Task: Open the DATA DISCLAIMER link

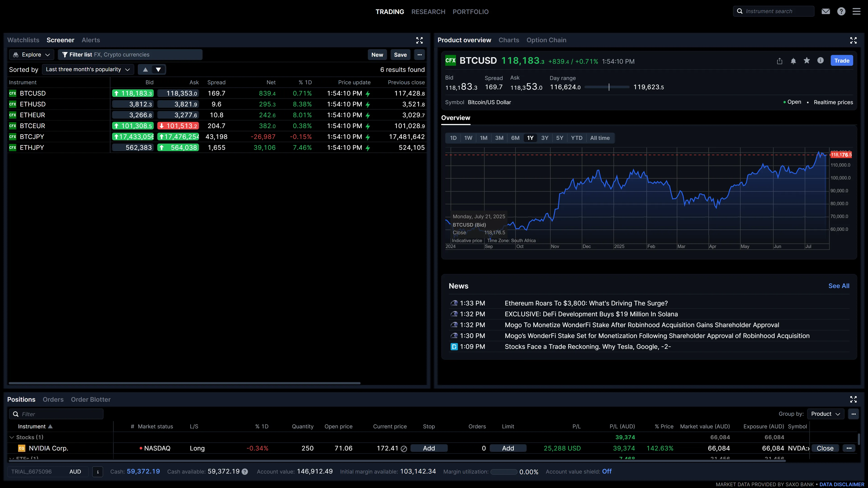Action: pyautogui.click(x=842, y=484)
